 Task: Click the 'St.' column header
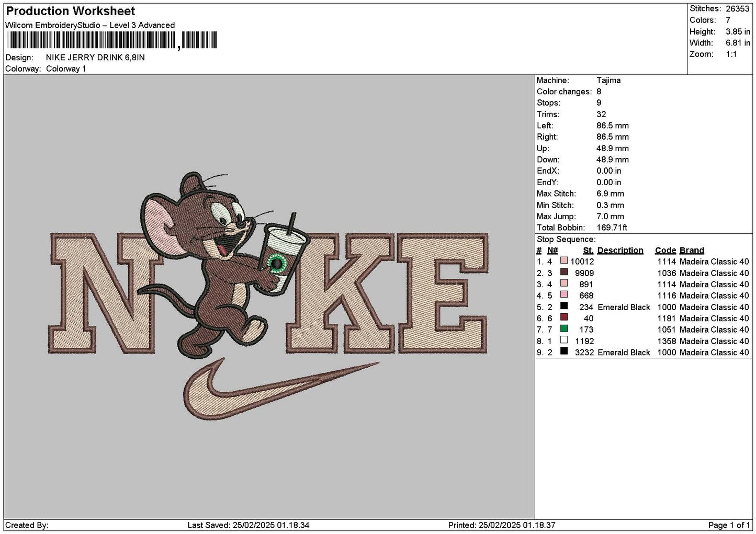point(588,251)
